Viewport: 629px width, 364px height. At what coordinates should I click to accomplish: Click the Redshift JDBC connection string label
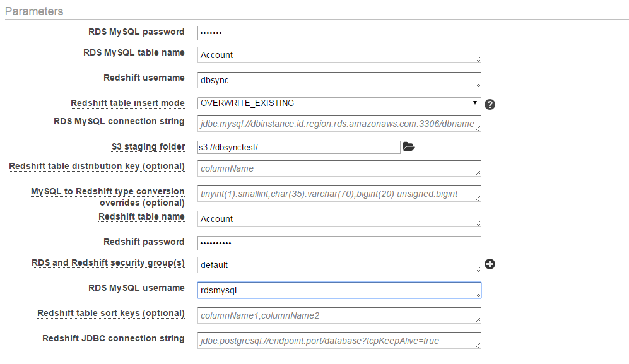click(x=113, y=338)
